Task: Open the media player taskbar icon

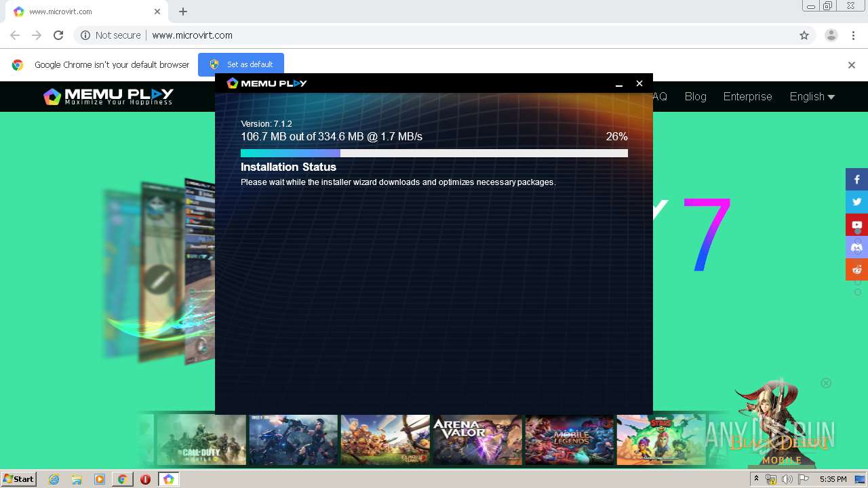Action: (100, 479)
